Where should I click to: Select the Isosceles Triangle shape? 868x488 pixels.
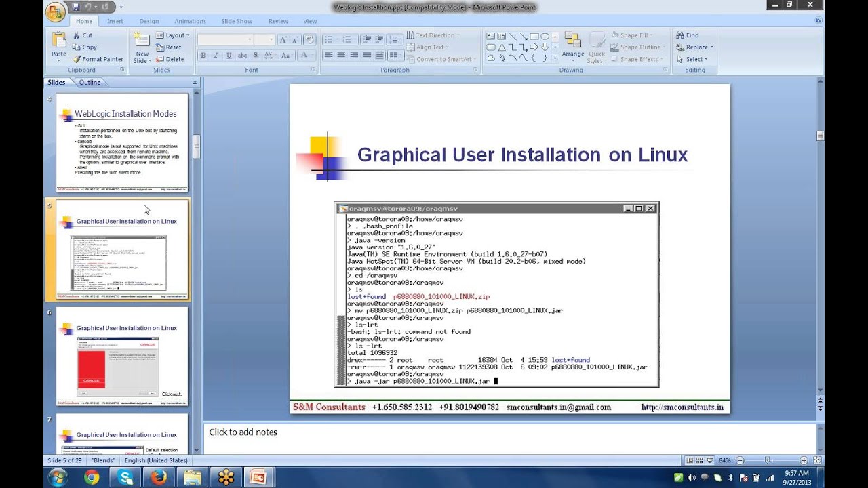point(502,47)
